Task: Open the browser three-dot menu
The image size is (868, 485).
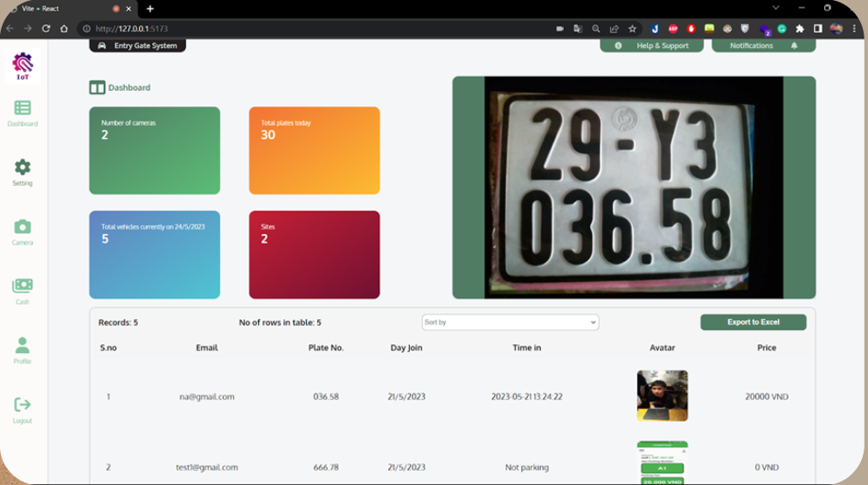Action: 854,28
